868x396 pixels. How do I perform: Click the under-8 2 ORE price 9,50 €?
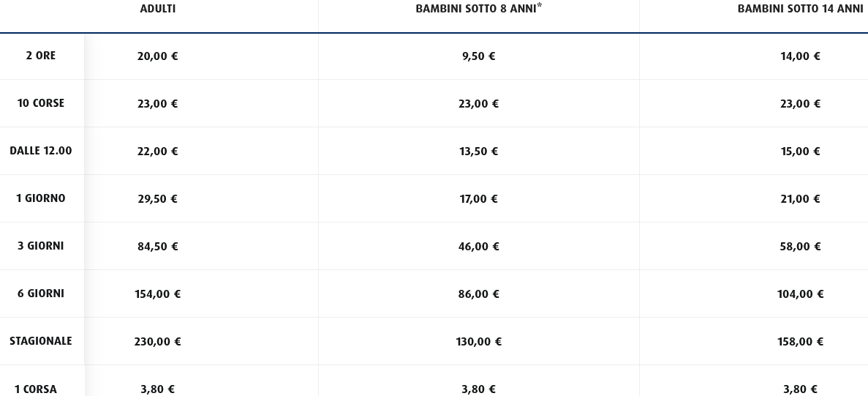[479, 56]
